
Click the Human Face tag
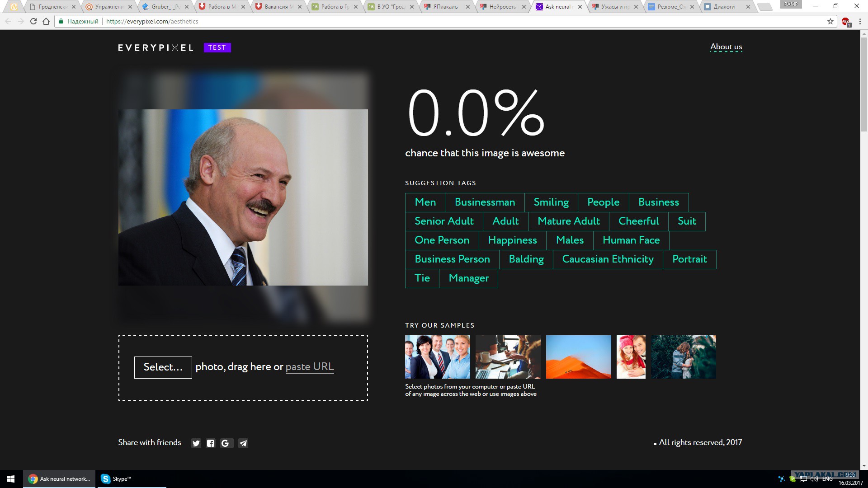pos(631,240)
